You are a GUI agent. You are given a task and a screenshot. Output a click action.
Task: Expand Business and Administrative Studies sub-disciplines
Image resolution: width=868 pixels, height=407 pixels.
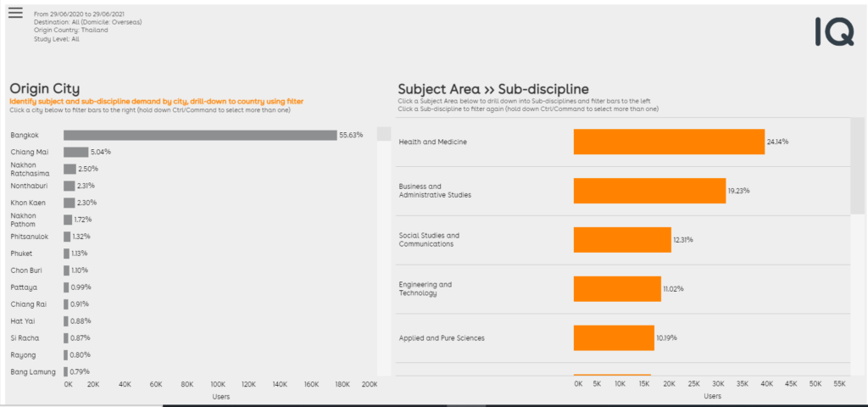[x=649, y=191]
